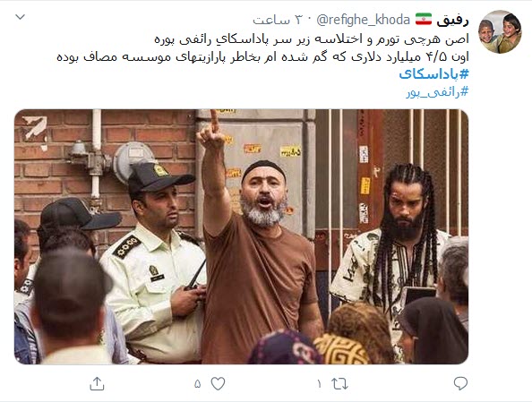Viewport: 532px width, 402px height.
Task: Click the second line of tweet text
Action: coord(262,56)
